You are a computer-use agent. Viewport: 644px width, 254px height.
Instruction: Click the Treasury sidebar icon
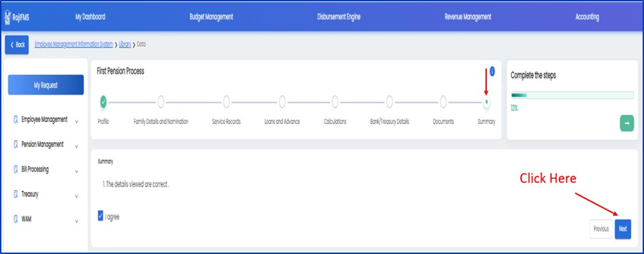click(x=16, y=194)
